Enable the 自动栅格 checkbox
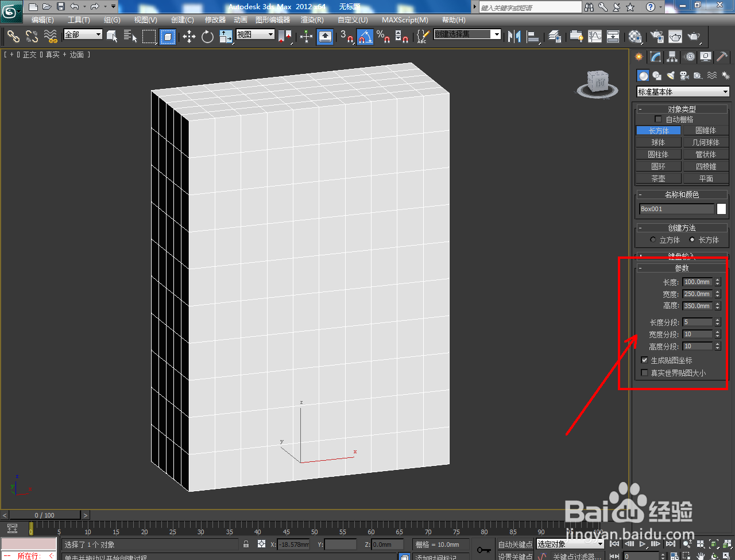The width and height of the screenshot is (735, 560). [x=658, y=119]
